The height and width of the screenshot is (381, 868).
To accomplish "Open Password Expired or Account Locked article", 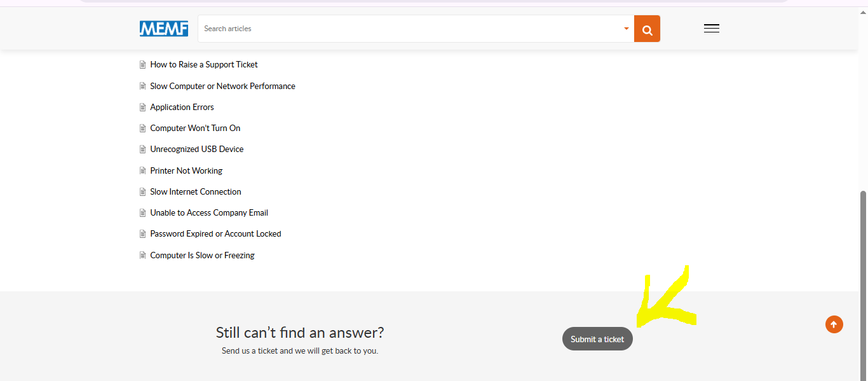I will [x=215, y=234].
